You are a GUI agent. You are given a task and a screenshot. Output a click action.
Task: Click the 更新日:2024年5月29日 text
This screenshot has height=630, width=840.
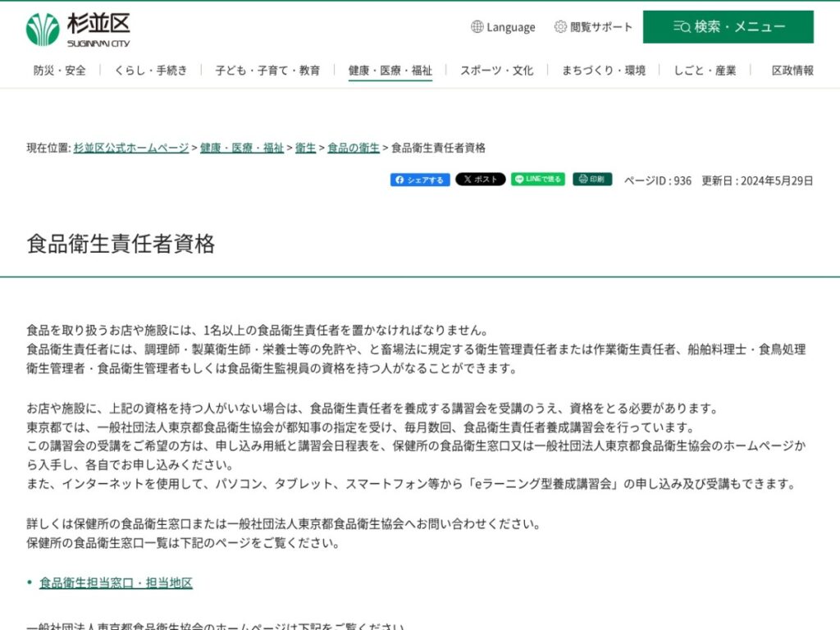(757, 180)
